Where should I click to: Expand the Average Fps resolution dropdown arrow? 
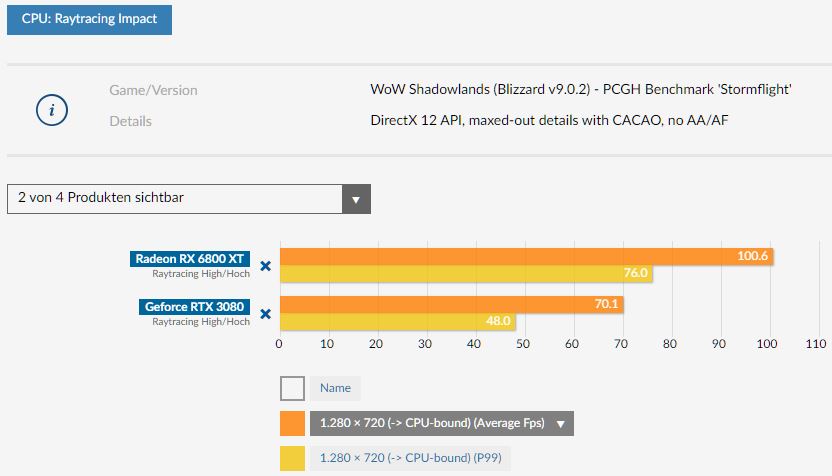click(x=560, y=424)
